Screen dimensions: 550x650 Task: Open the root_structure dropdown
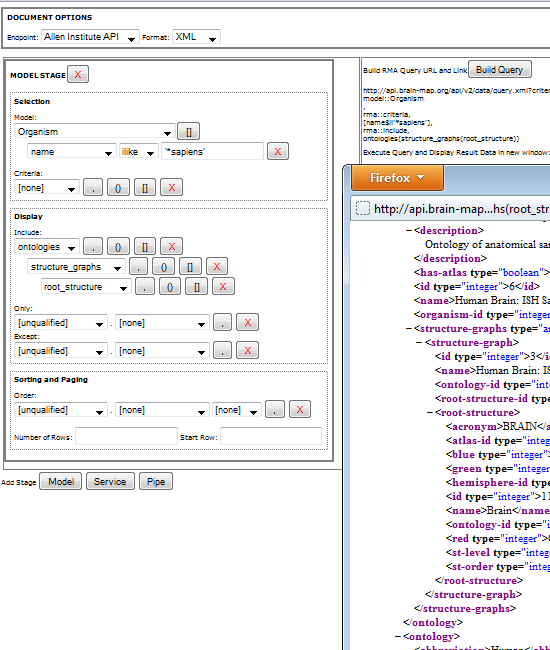(x=86, y=286)
